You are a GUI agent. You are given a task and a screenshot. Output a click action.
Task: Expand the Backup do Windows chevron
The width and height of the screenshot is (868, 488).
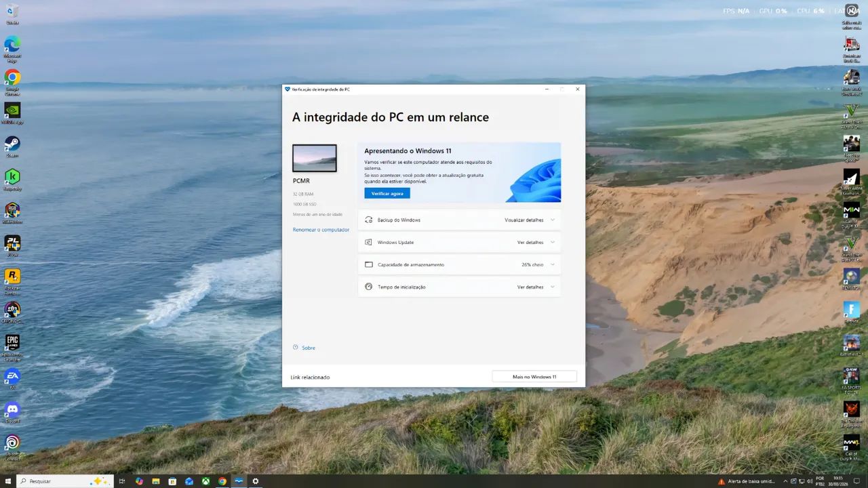coord(553,220)
